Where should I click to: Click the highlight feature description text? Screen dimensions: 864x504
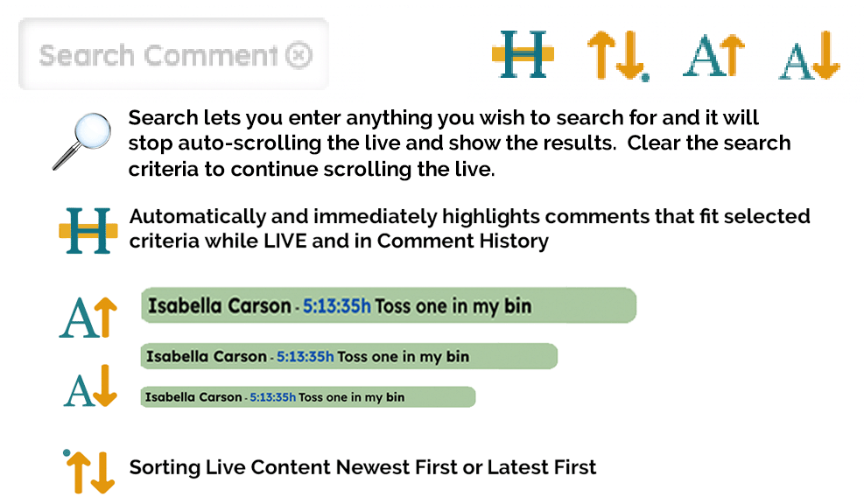[x=469, y=228]
